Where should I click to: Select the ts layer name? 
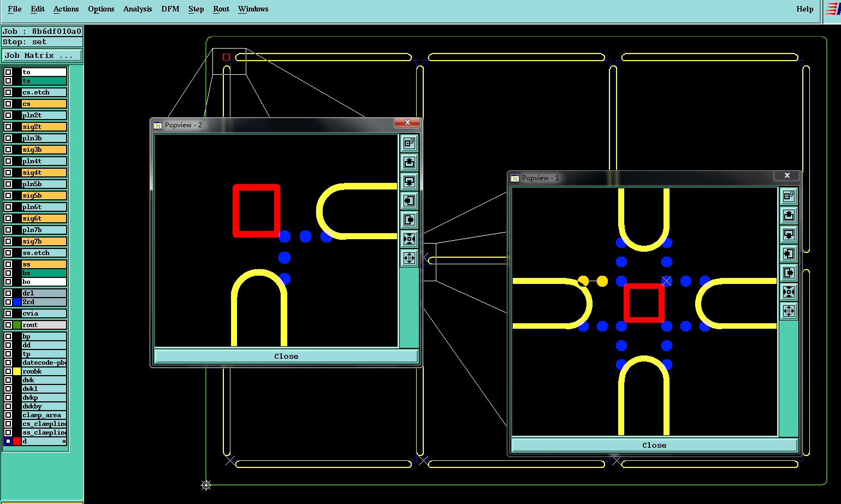tap(44, 81)
